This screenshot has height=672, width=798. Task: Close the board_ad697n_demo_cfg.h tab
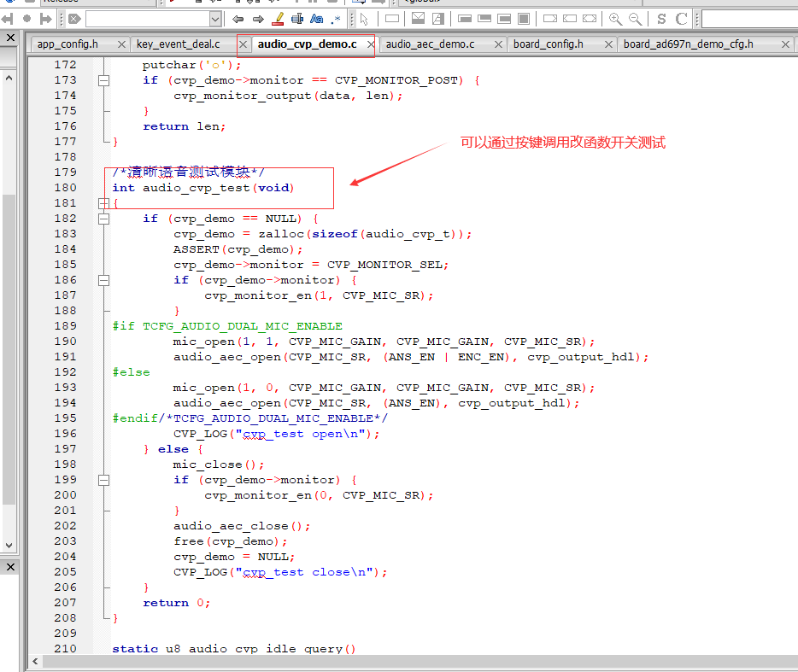click(785, 44)
